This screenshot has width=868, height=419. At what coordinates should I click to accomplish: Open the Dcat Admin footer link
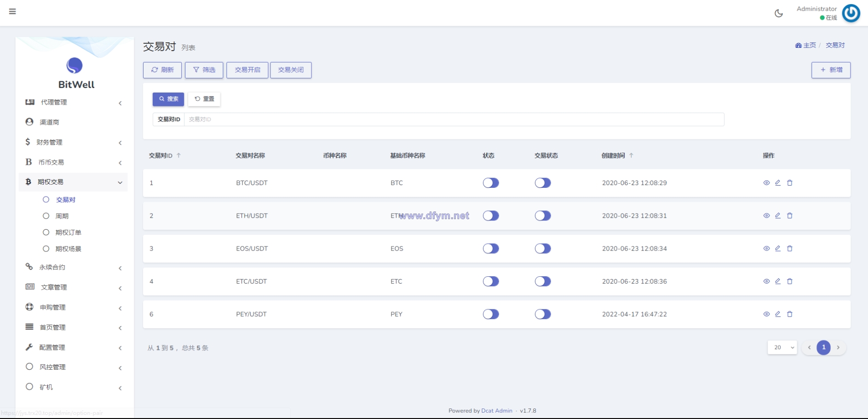497,411
